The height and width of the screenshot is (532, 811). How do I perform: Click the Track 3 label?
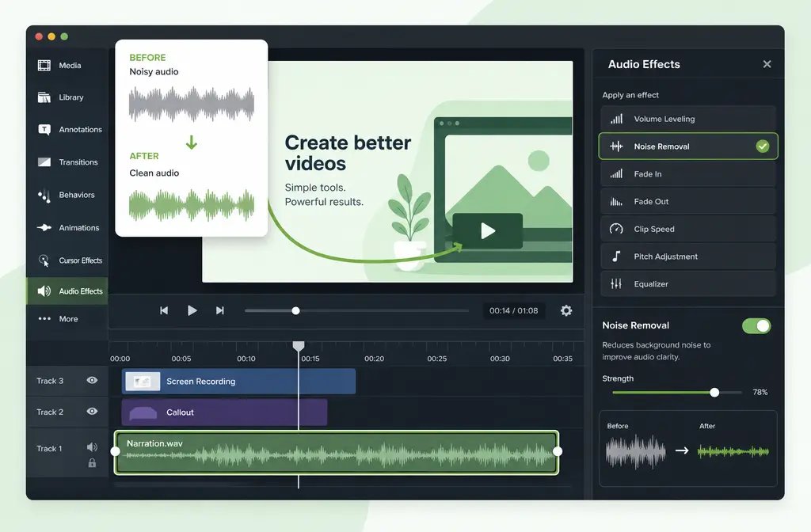coord(50,381)
